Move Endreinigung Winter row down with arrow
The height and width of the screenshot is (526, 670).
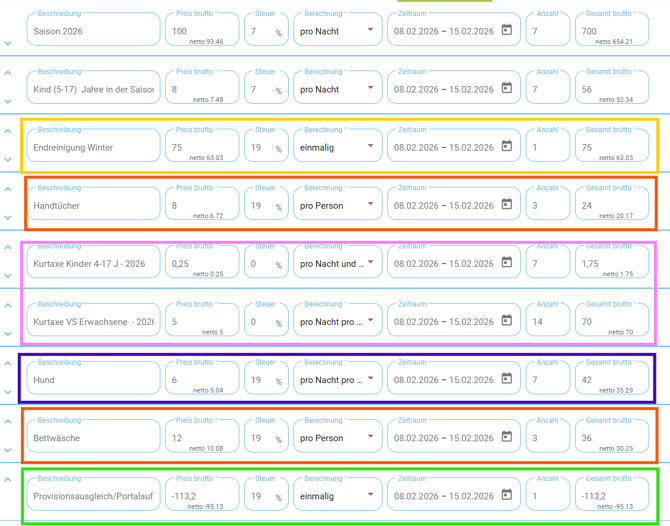pos(8,160)
